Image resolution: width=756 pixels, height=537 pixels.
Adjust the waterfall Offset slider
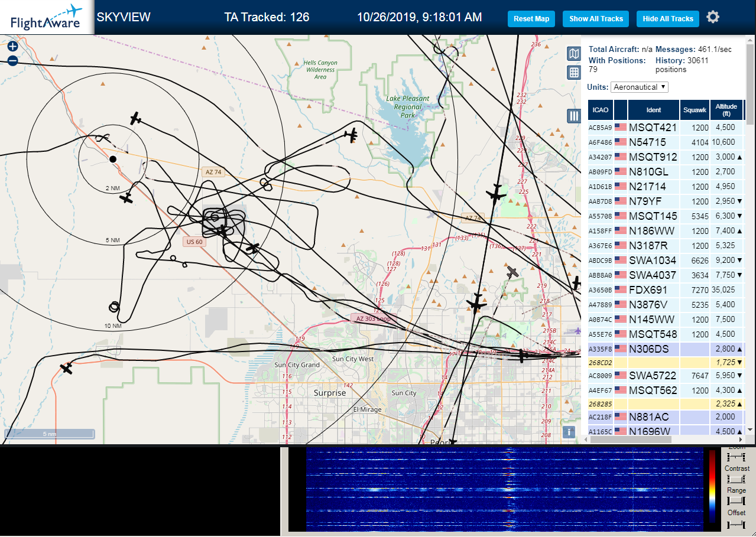click(736, 523)
